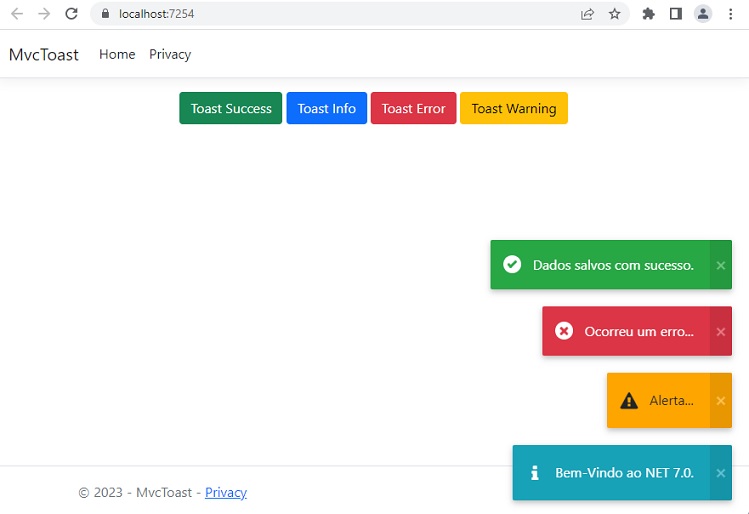Image resolution: width=749 pixels, height=514 pixels.
Task: Click the red error X circle icon
Action: click(564, 331)
